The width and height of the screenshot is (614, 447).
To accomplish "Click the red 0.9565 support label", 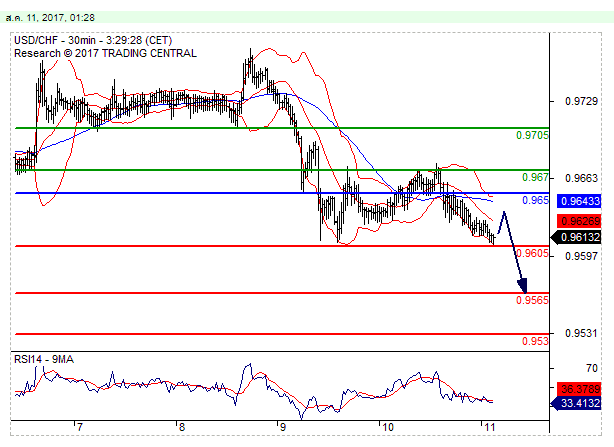I will (x=532, y=300).
